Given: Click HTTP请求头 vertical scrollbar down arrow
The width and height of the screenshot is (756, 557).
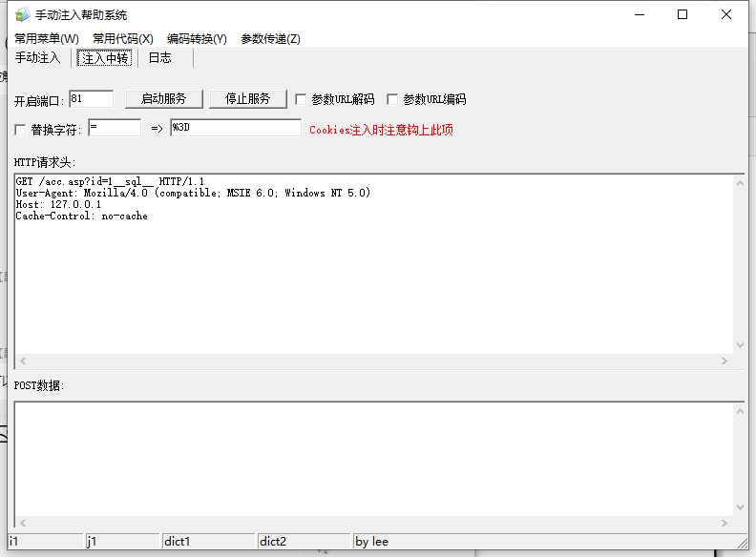Looking at the screenshot, I should 740,345.
